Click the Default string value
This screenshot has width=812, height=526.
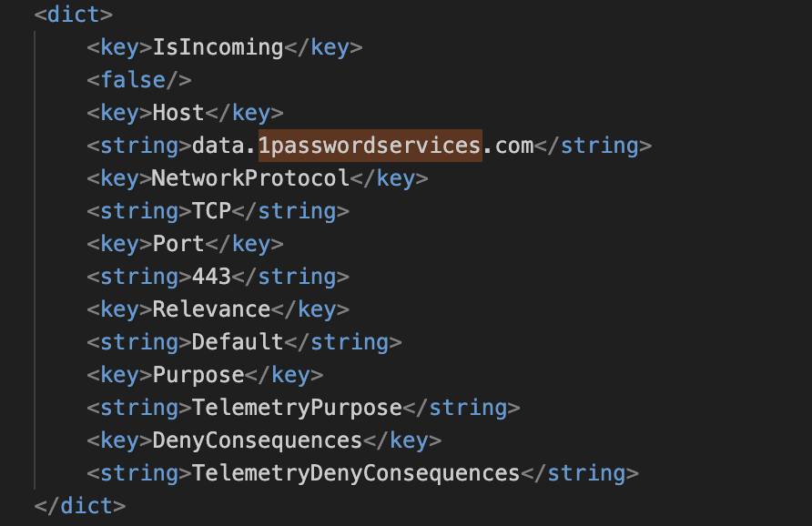point(238,342)
